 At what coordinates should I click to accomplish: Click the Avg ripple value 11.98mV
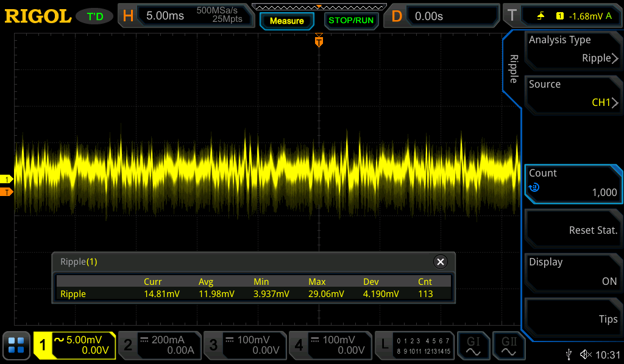point(216,294)
